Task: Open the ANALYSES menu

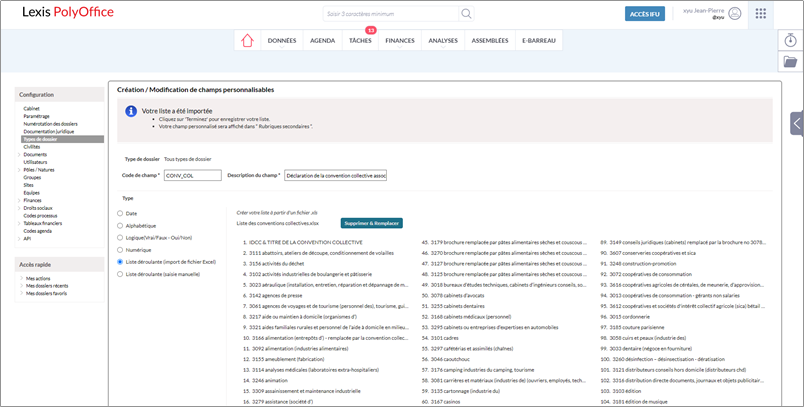Action: tap(443, 40)
